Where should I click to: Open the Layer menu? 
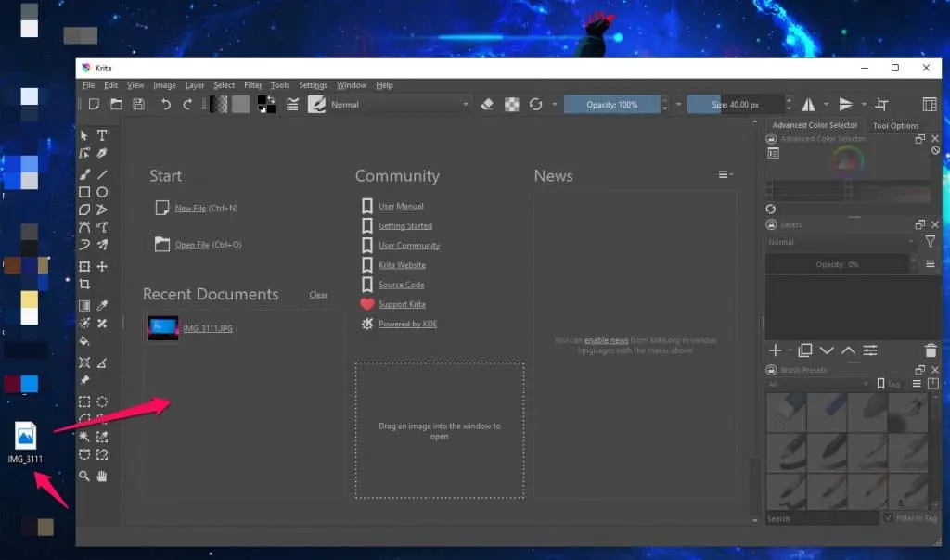coord(195,85)
